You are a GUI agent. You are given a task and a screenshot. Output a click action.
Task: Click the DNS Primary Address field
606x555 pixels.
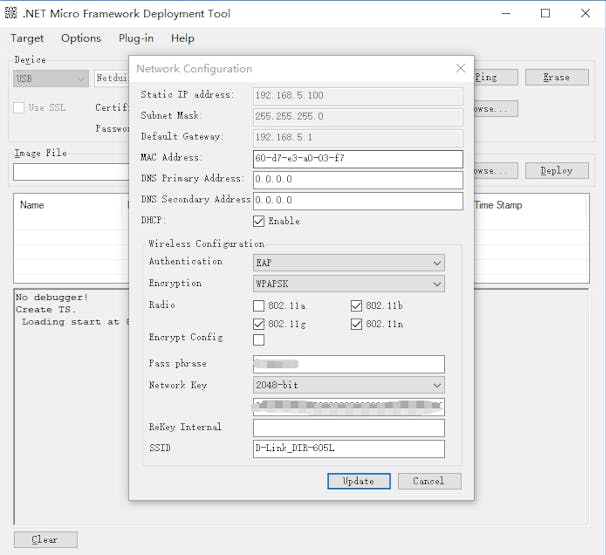point(358,180)
